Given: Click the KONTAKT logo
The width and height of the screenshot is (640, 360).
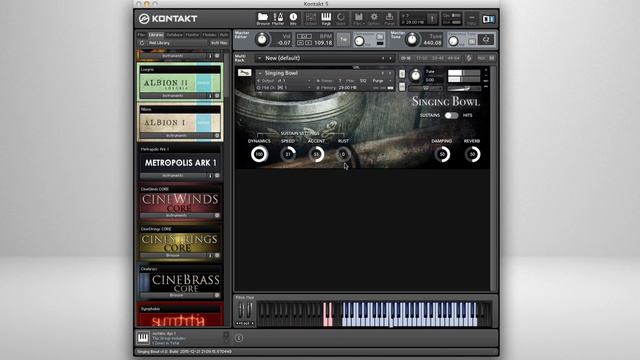Looking at the screenshot, I should (168, 18).
